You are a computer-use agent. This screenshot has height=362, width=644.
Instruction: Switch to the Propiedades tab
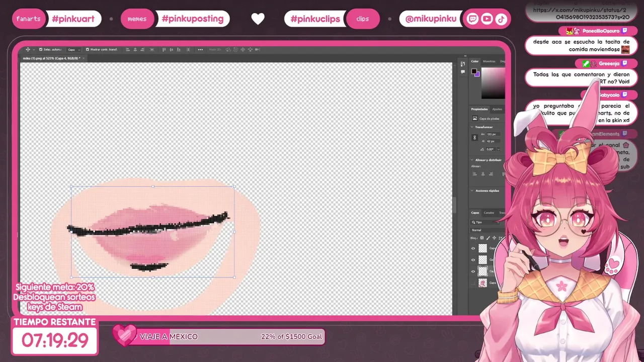[x=479, y=109]
